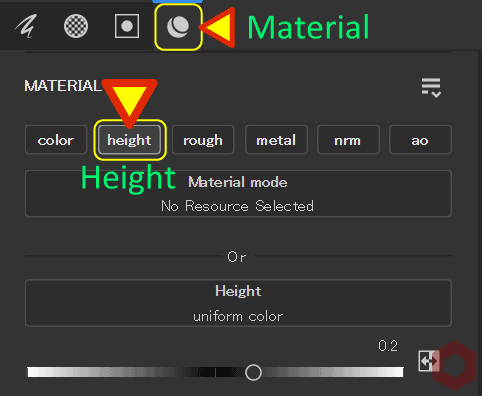Open the Material section list-options icon

pyautogui.click(x=431, y=88)
